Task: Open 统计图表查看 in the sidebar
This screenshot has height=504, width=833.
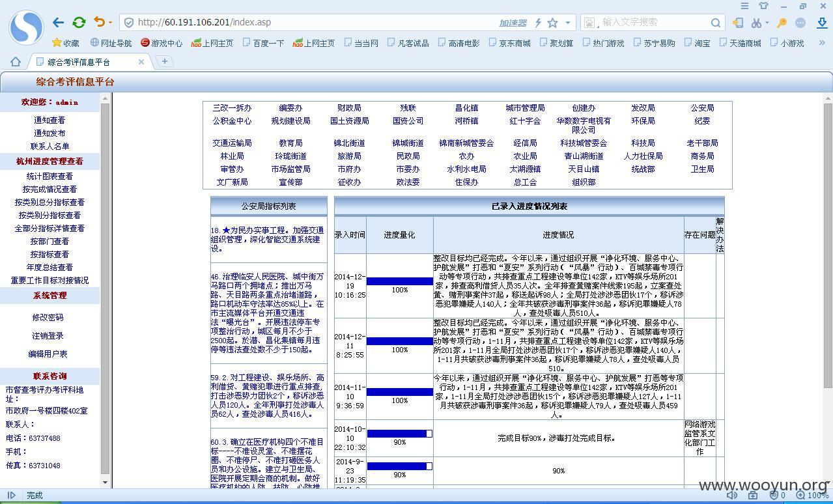Action: point(49,176)
